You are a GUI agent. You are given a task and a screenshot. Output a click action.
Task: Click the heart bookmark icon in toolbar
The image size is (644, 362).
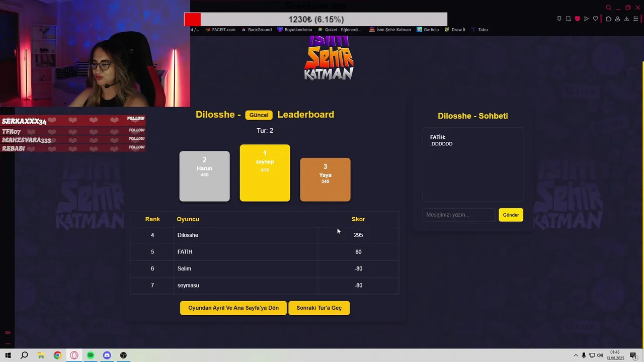pos(596,19)
